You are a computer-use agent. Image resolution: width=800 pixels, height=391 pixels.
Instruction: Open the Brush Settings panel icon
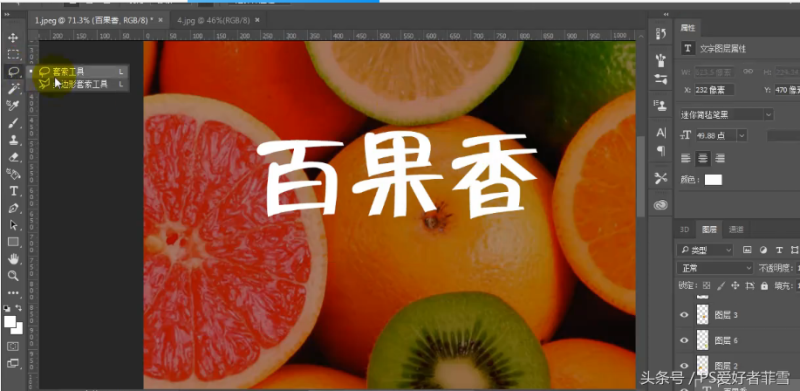click(x=661, y=79)
